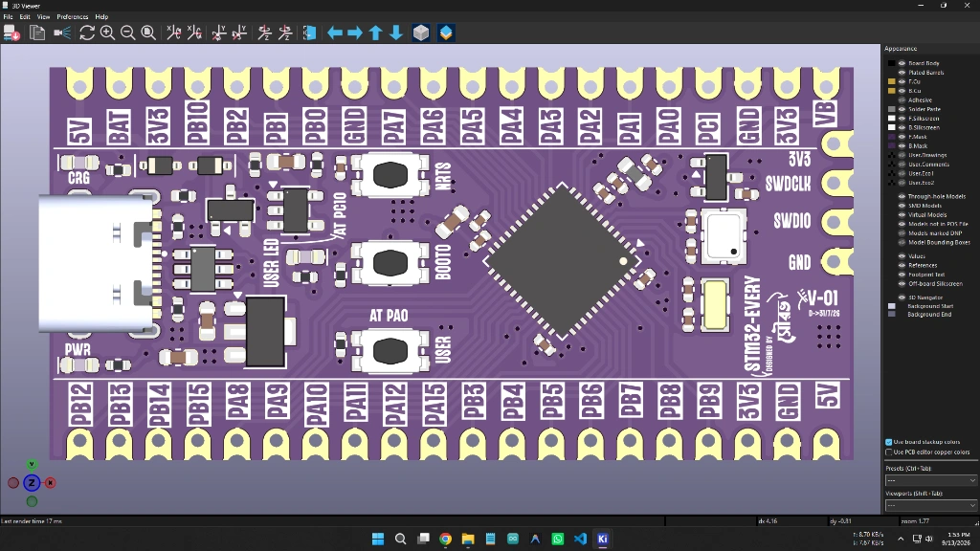Hide the Values text layer
This screenshot has height=551, width=980.
coord(902,256)
